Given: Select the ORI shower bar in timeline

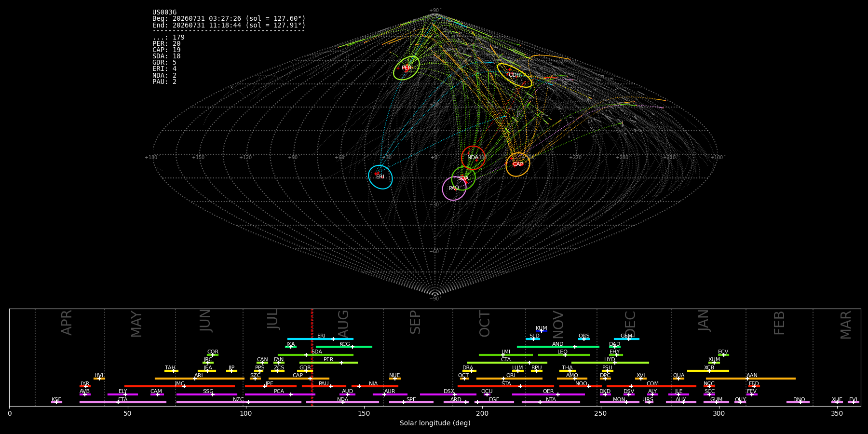Looking at the screenshot, I should [x=509, y=379].
